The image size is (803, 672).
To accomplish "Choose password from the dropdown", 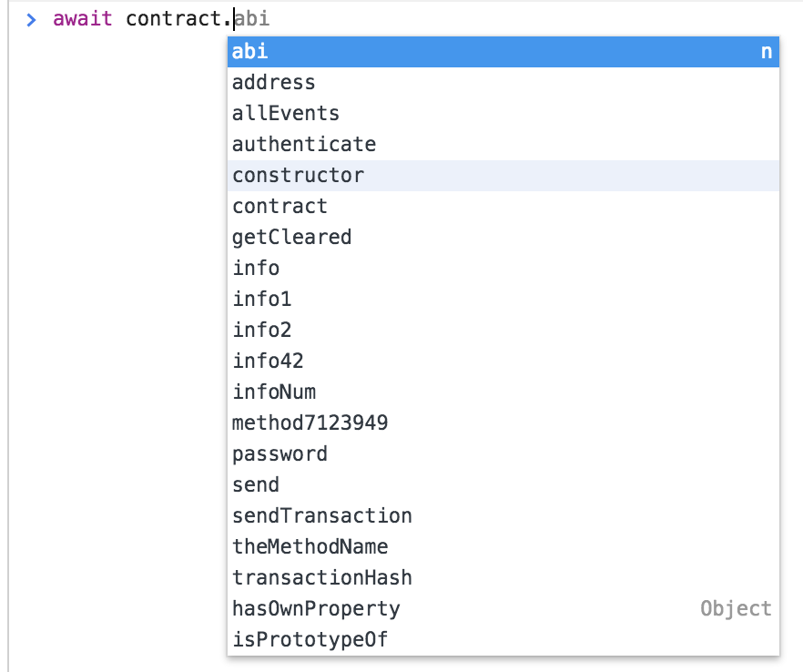I will (x=503, y=453).
